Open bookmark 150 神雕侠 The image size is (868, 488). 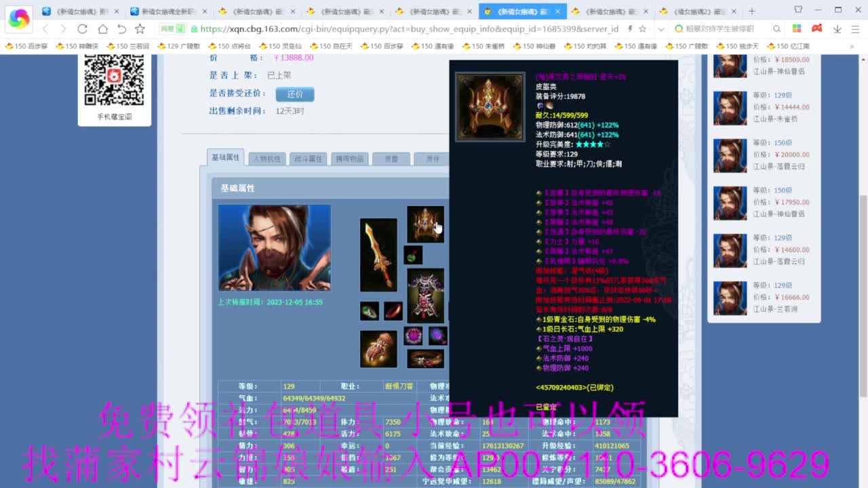[x=77, y=46]
